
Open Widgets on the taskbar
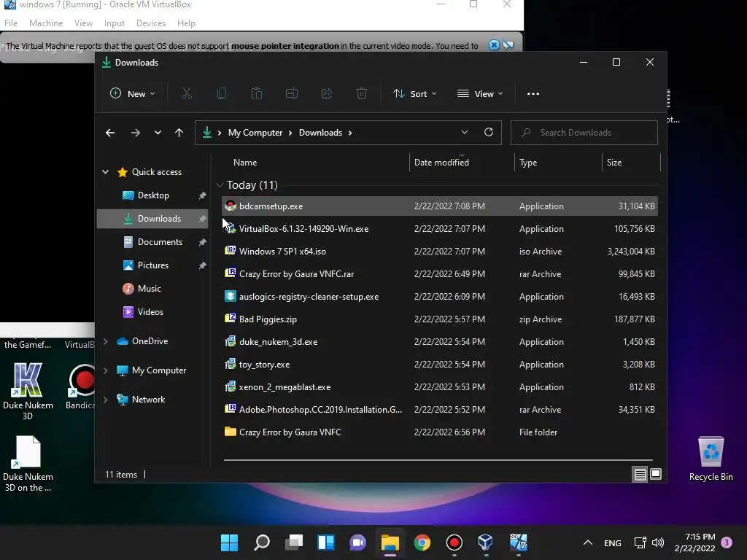pos(326,542)
